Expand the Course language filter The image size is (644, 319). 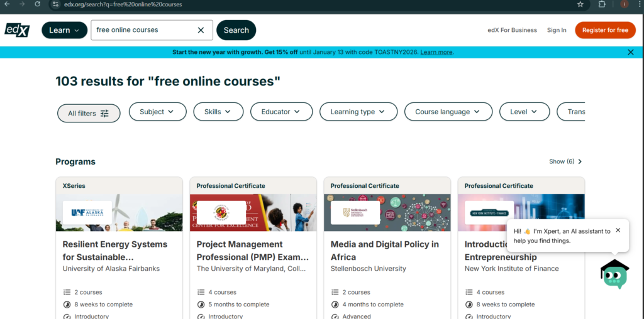point(448,112)
